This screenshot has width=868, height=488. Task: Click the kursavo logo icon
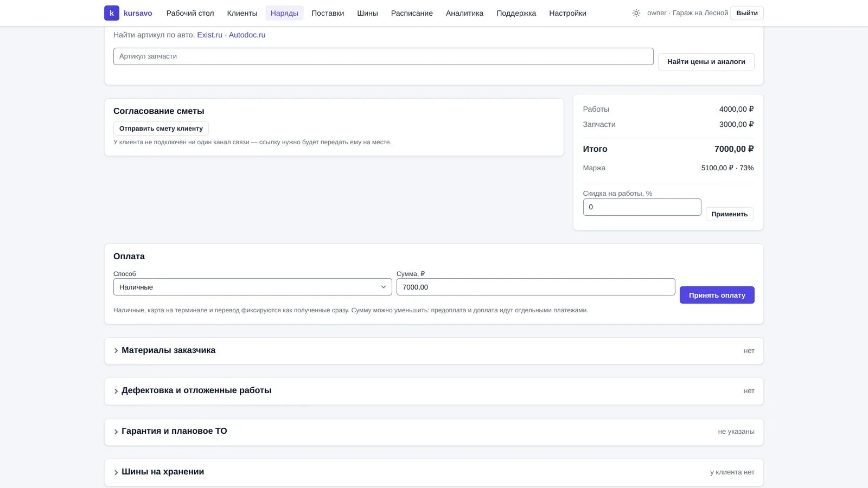[x=112, y=13]
